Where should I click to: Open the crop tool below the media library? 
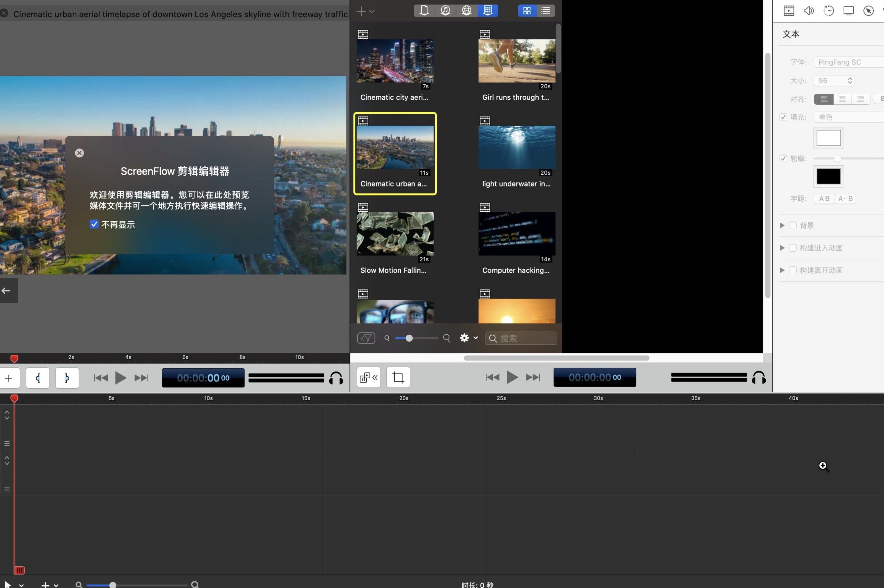pos(397,377)
